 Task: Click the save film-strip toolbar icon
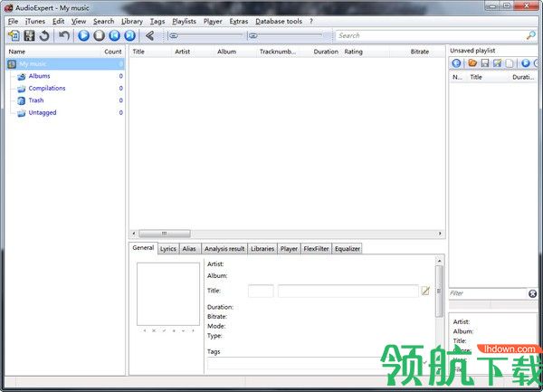30,35
